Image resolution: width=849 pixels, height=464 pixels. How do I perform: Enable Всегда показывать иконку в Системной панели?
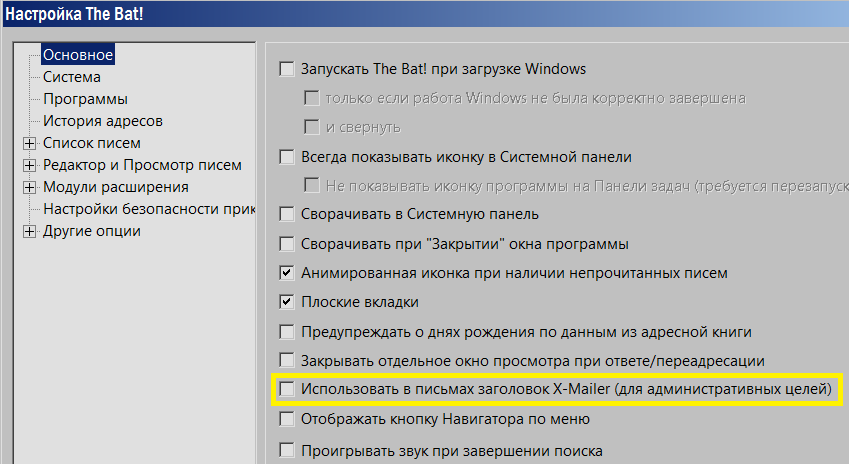click(x=286, y=157)
